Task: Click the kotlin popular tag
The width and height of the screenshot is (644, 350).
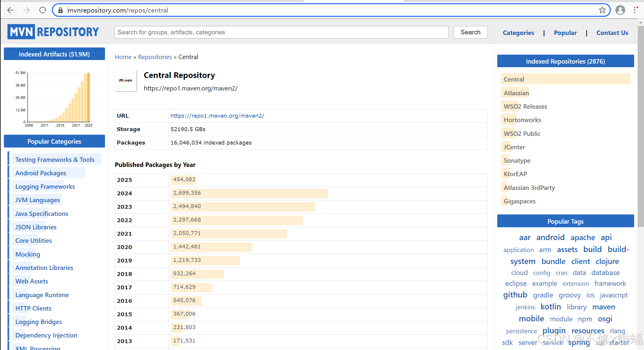Action: (550, 307)
